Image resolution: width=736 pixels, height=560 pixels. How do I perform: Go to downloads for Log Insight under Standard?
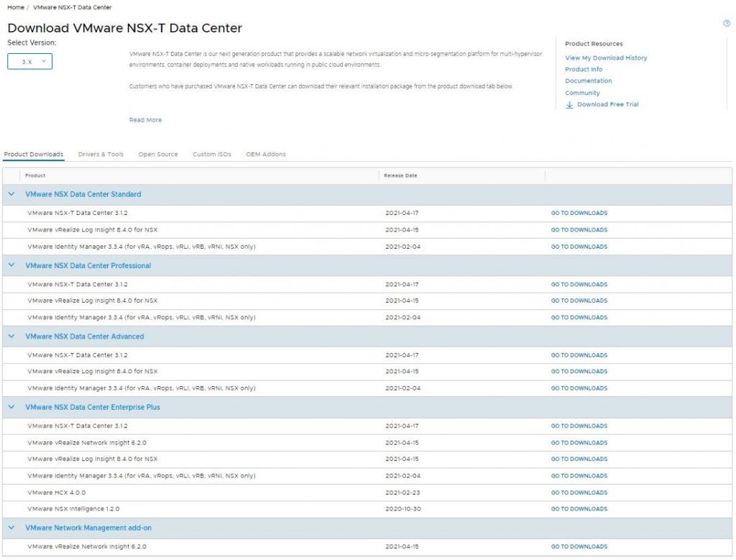(579, 229)
